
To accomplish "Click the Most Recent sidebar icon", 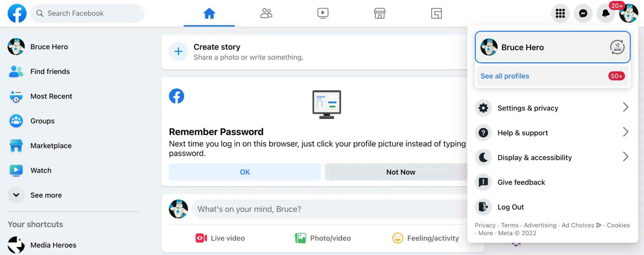I will click(16, 96).
